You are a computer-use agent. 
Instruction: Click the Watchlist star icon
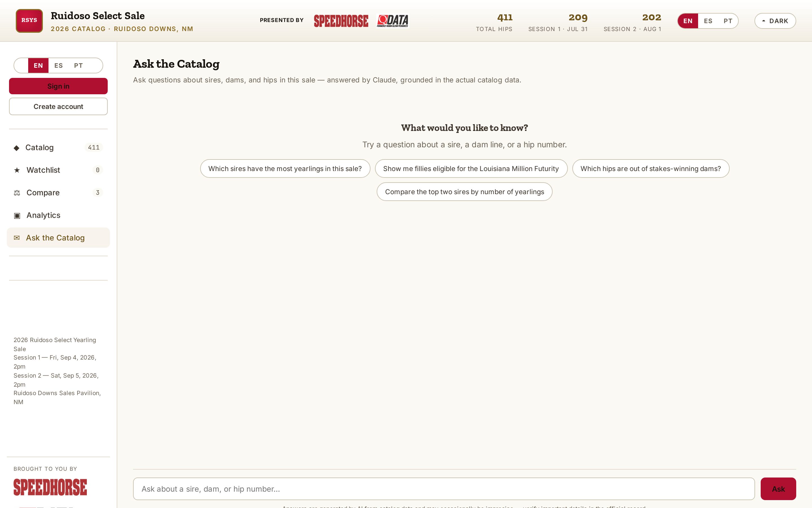(x=17, y=170)
